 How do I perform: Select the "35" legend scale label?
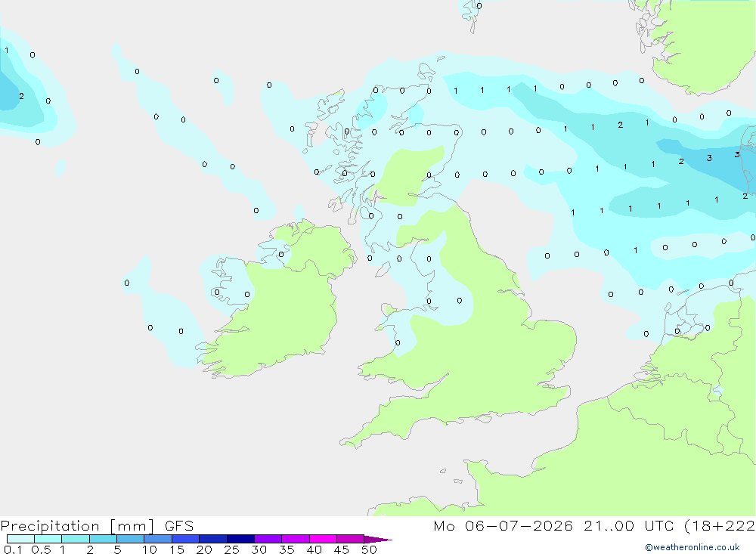(287, 549)
